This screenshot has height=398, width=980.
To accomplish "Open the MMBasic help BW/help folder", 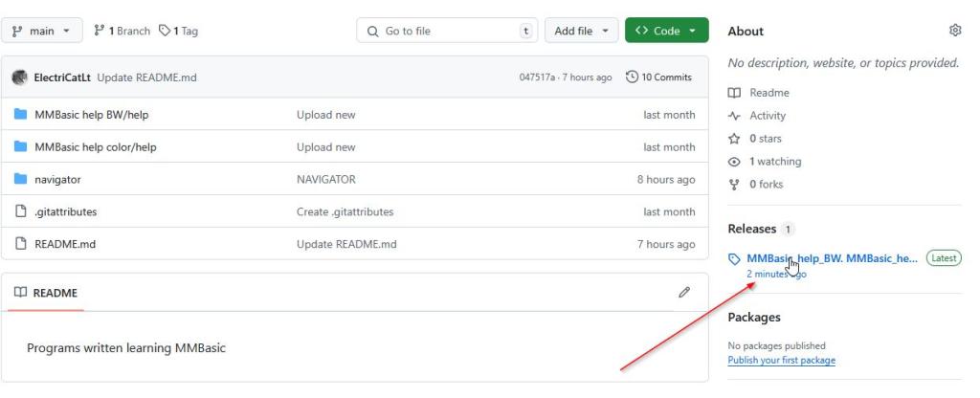I will pos(91,115).
